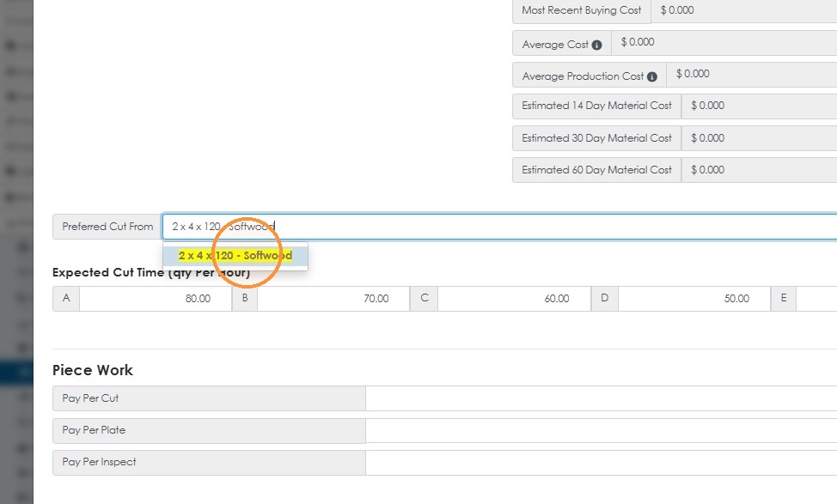The width and height of the screenshot is (837, 504).
Task: Edit the C cut time value 60.00
Action: tap(514, 299)
